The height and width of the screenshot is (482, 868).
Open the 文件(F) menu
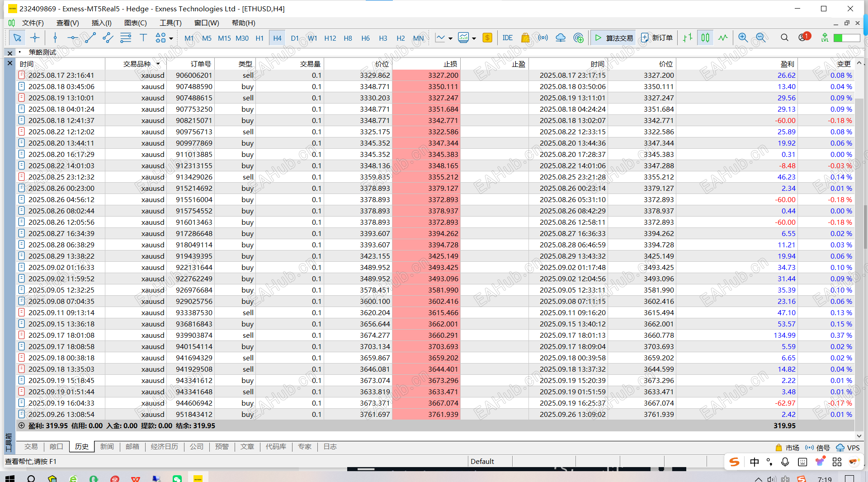[33, 23]
